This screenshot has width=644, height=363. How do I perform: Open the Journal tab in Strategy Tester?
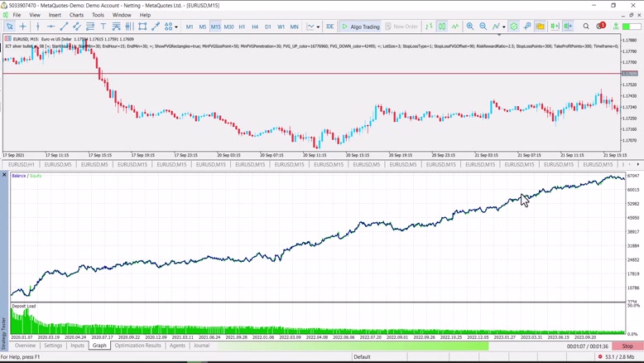click(x=201, y=346)
